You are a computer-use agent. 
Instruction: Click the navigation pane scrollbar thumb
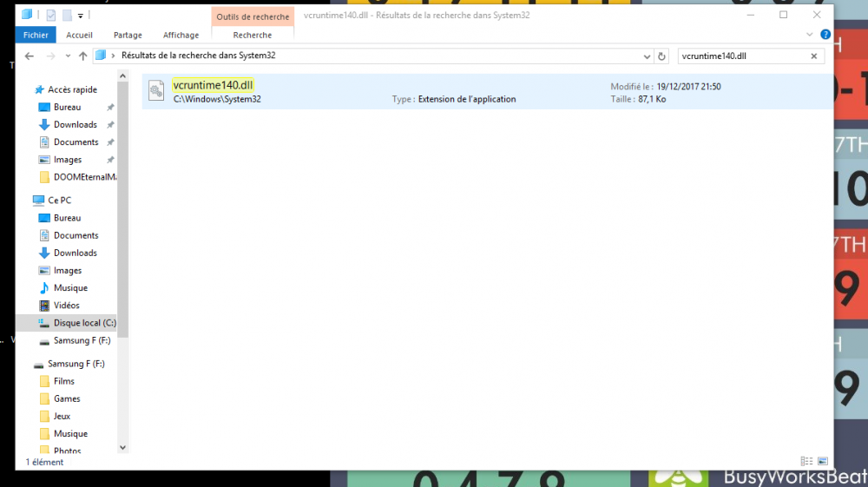pyautogui.click(x=123, y=210)
